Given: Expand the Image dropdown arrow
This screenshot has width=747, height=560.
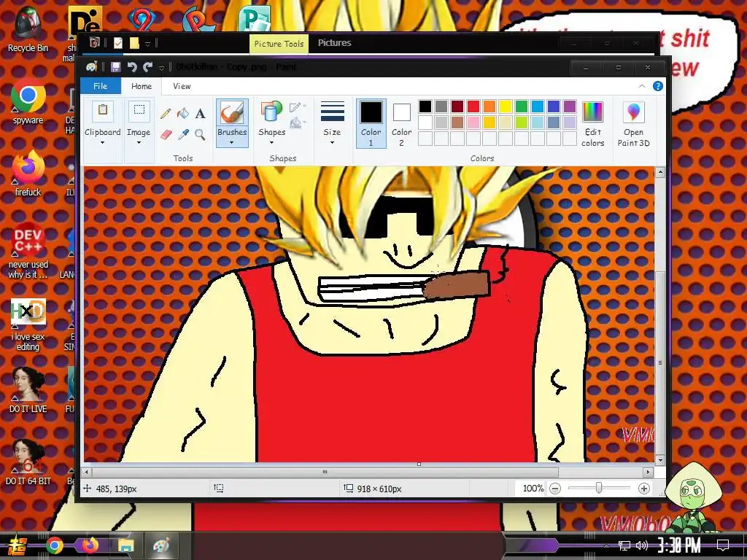Looking at the screenshot, I should (x=139, y=142).
